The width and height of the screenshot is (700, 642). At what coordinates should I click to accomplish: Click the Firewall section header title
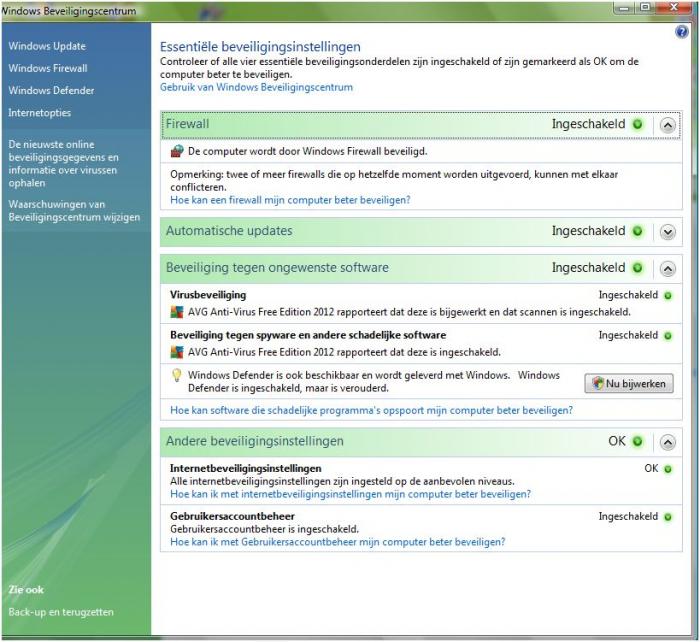tap(187, 124)
